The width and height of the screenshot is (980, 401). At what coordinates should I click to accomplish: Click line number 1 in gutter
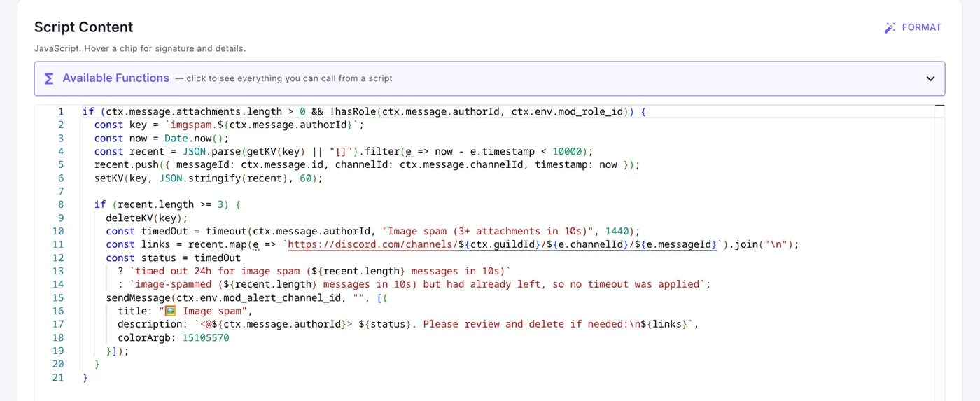pos(61,111)
